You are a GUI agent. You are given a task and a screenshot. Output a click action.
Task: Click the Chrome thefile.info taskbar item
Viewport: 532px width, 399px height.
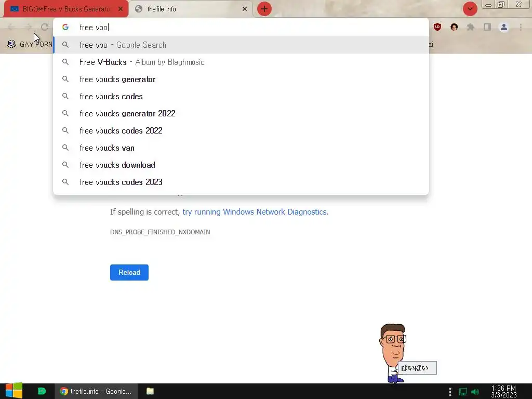point(96,391)
